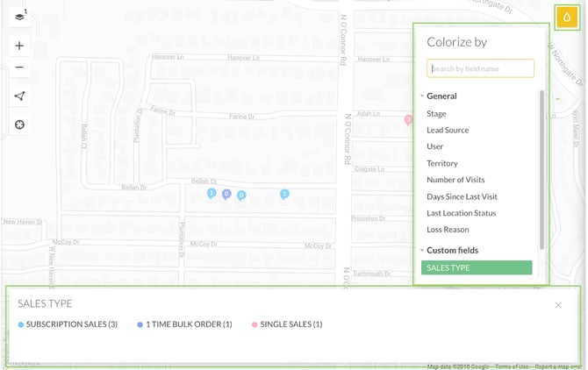Center map on my location crosshair
This screenshot has width=588, height=370.
tap(19, 125)
